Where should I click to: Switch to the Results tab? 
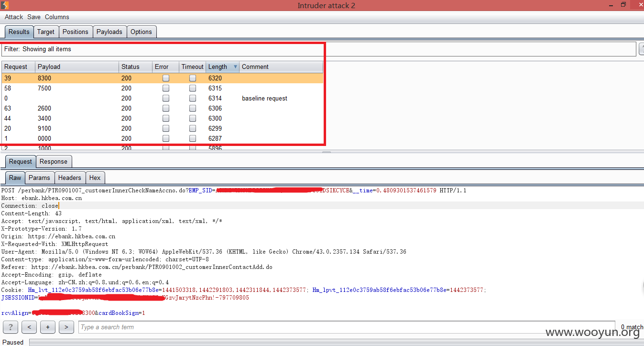click(x=19, y=32)
